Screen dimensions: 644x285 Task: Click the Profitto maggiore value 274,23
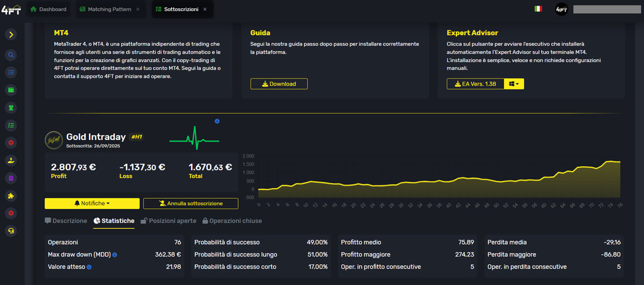[465, 255]
